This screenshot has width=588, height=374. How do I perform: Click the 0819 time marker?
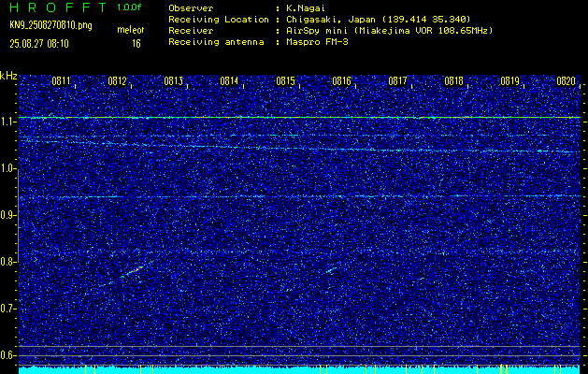[510, 80]
